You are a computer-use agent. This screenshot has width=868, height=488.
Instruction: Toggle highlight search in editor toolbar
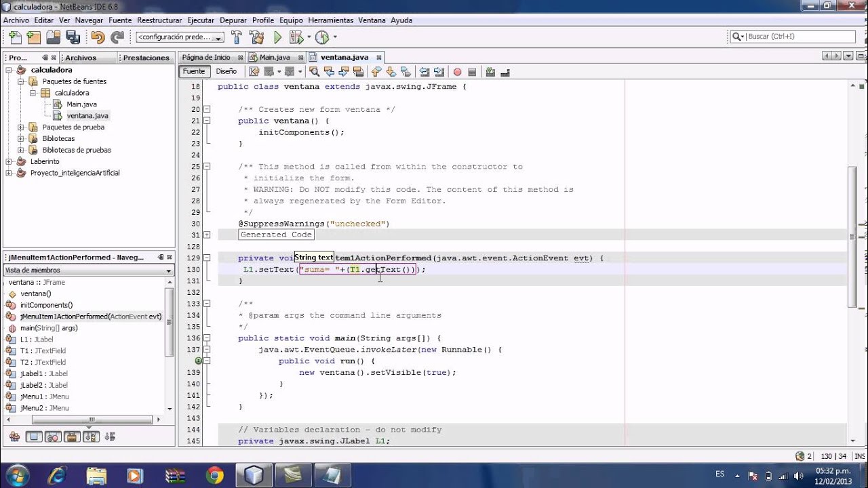point(358,71)
